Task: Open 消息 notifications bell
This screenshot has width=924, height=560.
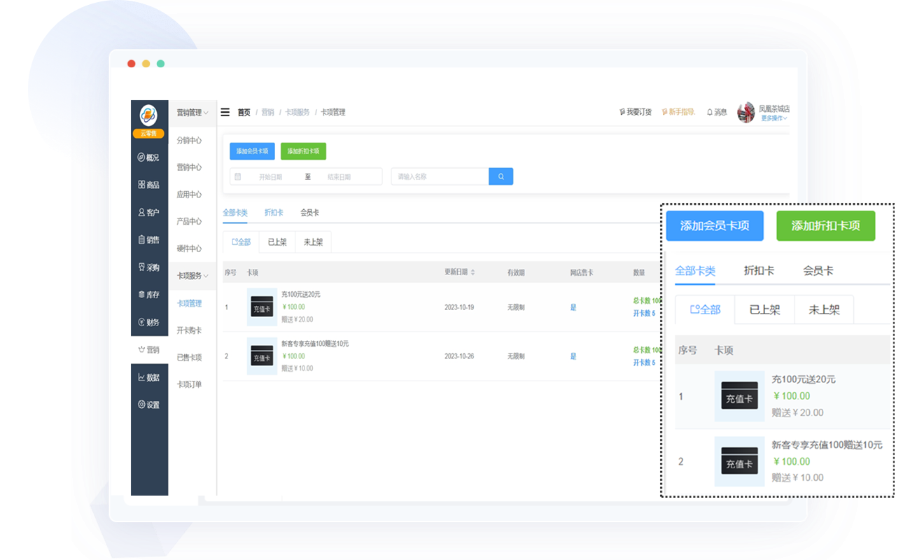Action: [x=717, y=112]
